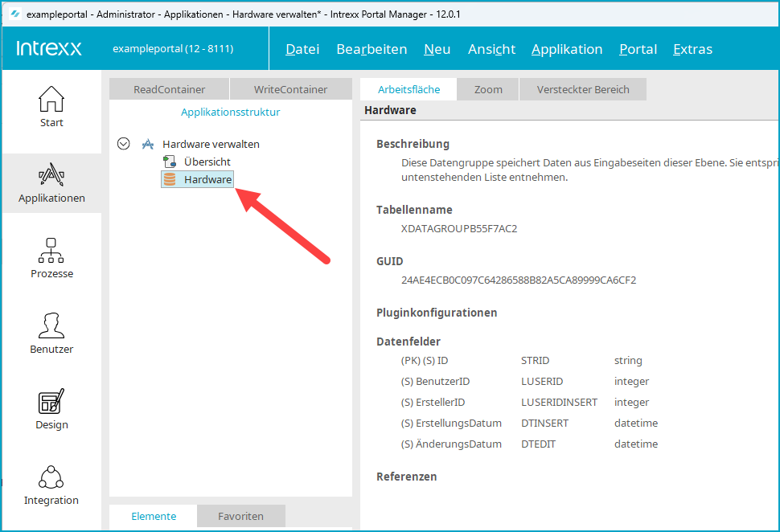Click the datetime type of ÄnderungsDatum
The height and width of the screenshot is (532, 780).
click(636, 444)
